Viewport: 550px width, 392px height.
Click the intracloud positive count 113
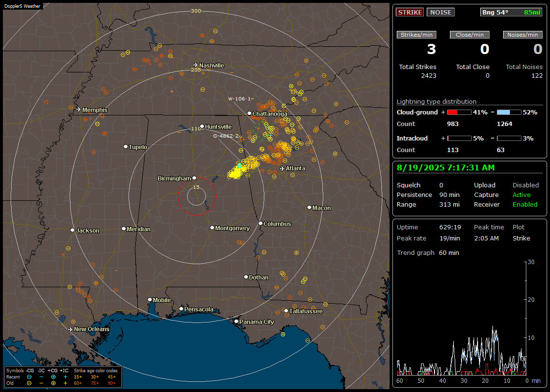(453, 150)
